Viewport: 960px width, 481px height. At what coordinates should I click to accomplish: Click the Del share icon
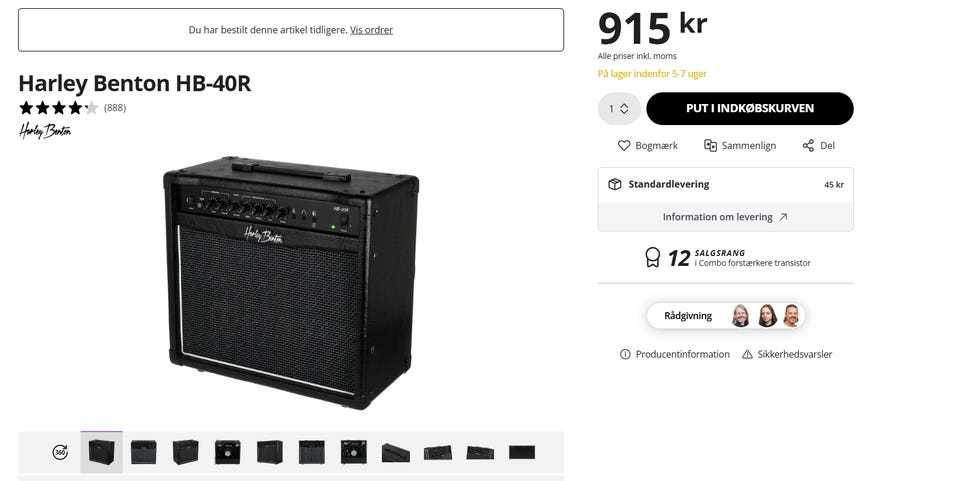pos(808,145)
